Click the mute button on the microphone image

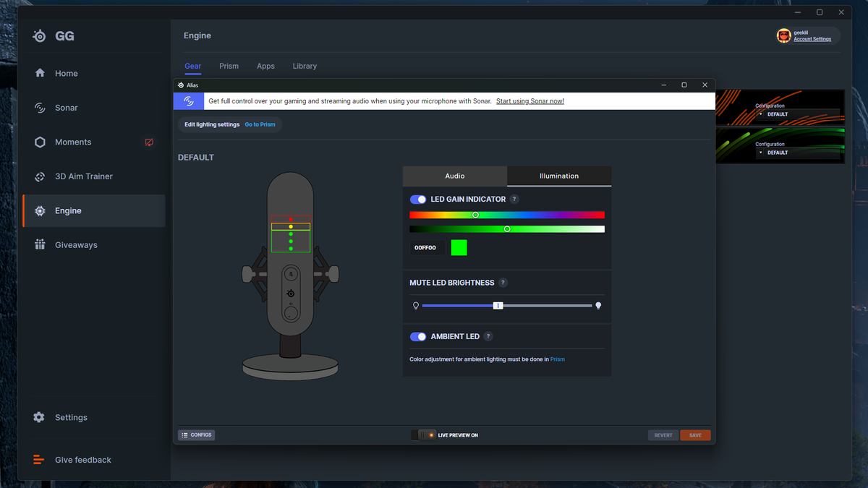click(x=290, y=273)
